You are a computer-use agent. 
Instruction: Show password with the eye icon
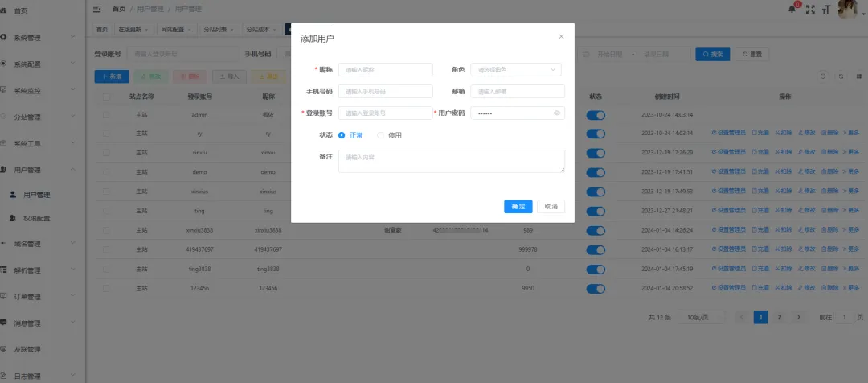click(556, 113)
